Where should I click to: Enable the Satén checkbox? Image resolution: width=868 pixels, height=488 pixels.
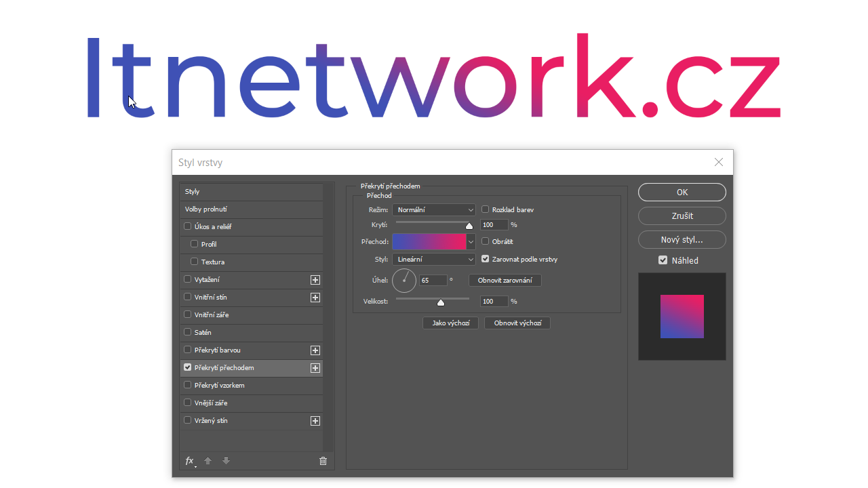coord(188,332)
